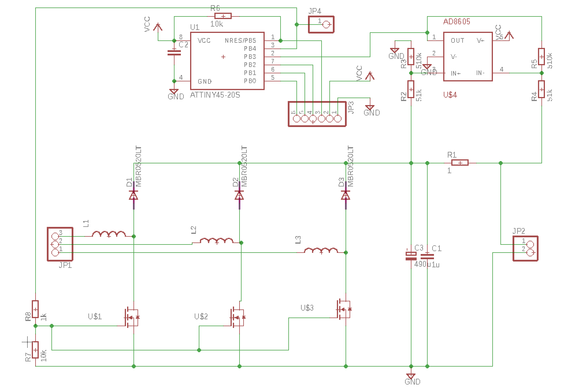
Task: Click diode D1 symbol
Action: click(133, 195)
